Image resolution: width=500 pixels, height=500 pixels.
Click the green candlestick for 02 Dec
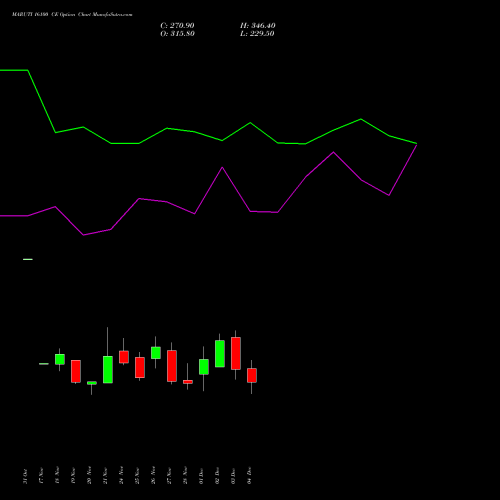point(220,354)
